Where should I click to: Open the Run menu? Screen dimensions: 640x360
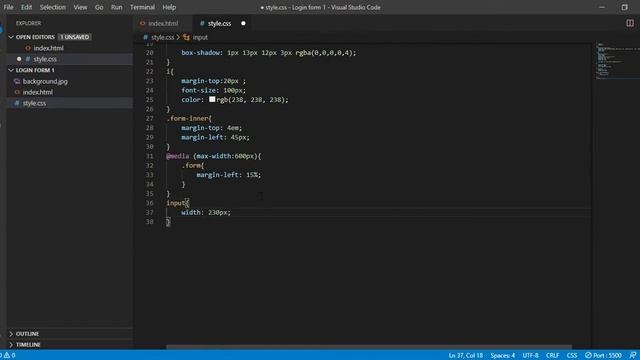point(116,7)
